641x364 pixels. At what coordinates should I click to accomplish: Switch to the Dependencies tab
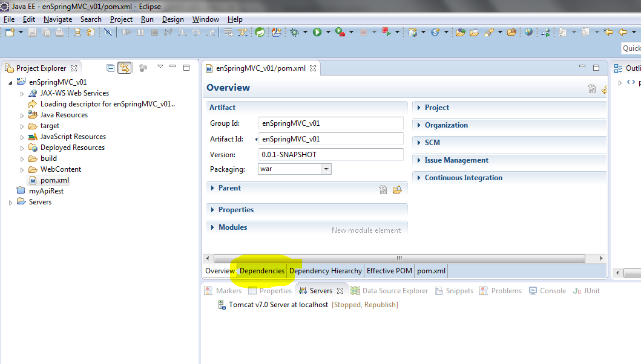262,271
